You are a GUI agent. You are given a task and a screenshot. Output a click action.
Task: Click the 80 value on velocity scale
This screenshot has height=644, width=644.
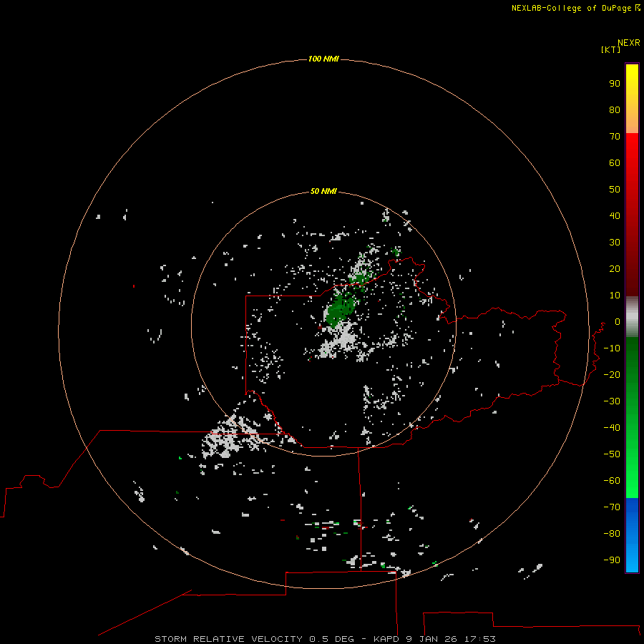pyautogui.click(x=615, y=109)
